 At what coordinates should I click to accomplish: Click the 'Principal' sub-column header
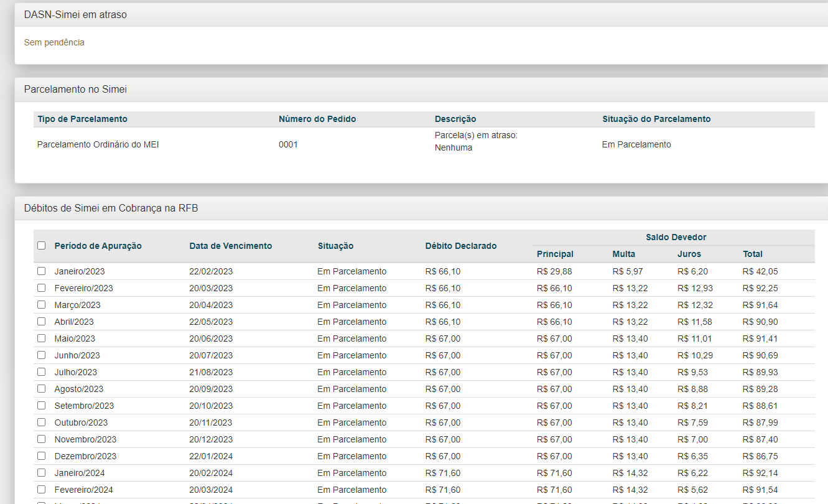point(555,254)
